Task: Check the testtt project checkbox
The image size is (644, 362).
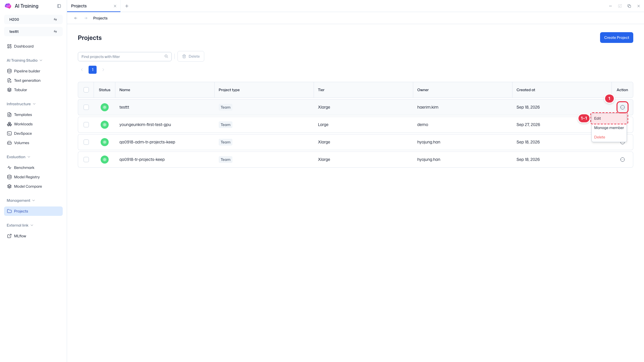Action: pos(86,107)
